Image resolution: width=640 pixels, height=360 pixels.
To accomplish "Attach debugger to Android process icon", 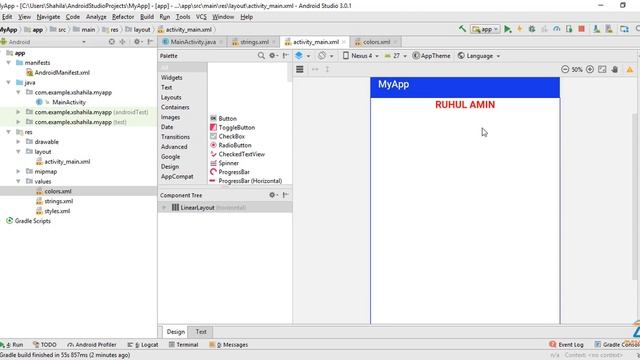I will (569, 29).
